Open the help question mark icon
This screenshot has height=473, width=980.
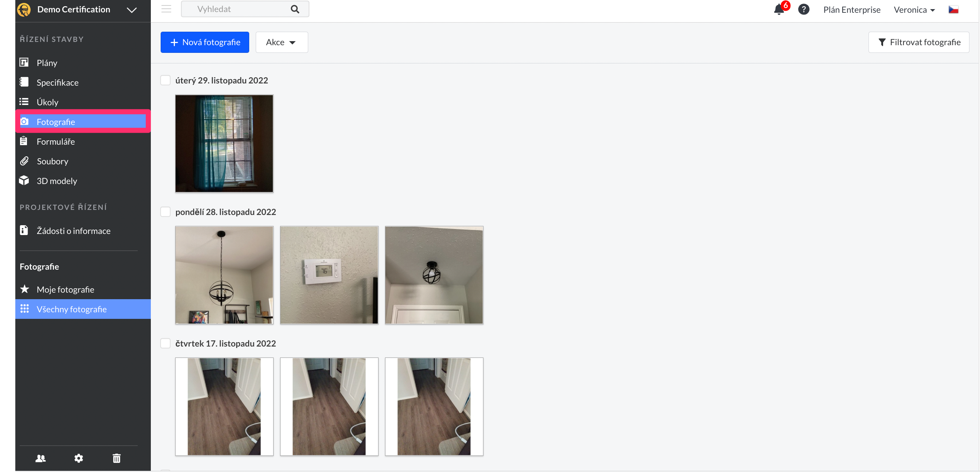pyautogui.click(x=804, y=9)
